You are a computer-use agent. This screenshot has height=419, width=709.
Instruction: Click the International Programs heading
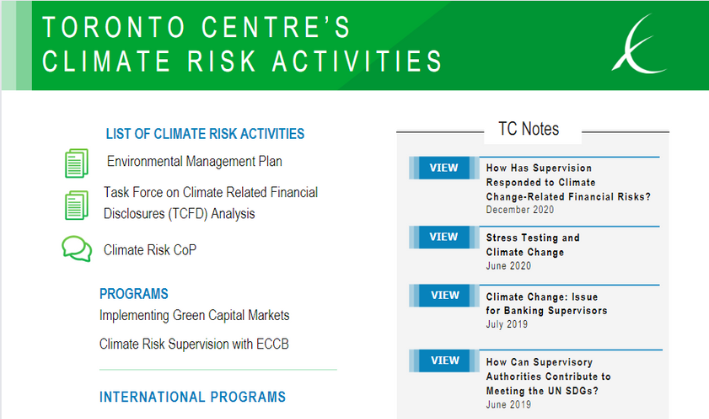point(193,397)
